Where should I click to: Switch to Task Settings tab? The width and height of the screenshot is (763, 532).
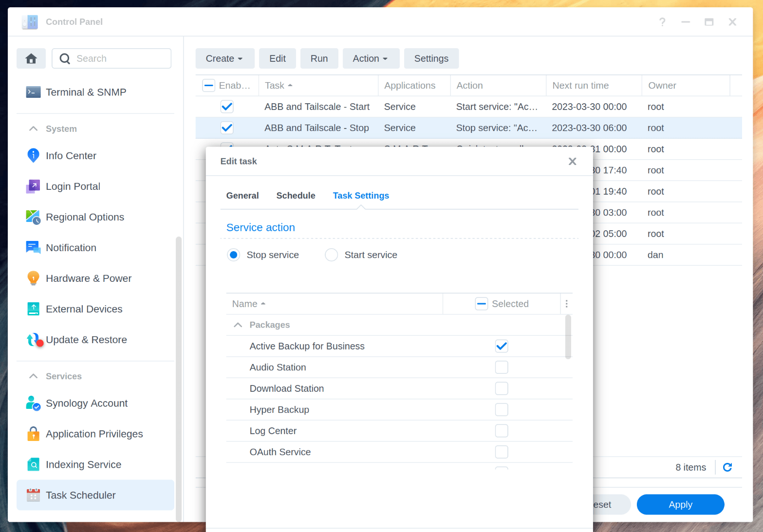click(361, 196)
